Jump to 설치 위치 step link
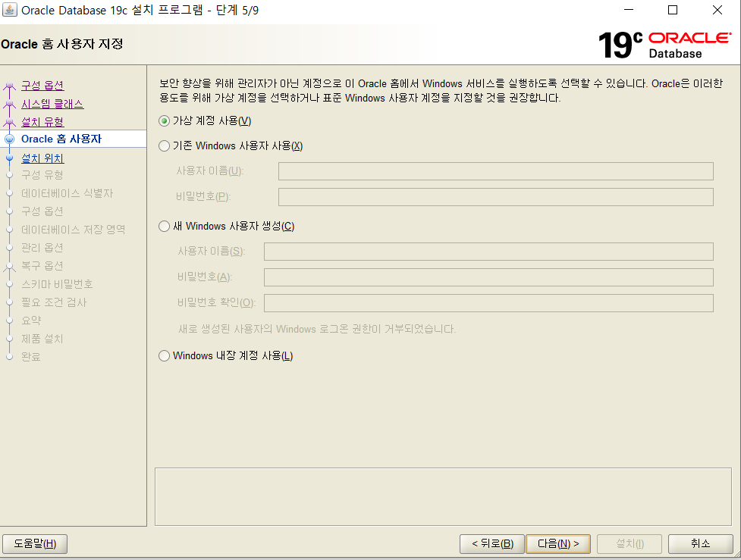Viewport: 741px width, 560px height. pos(42,158)
